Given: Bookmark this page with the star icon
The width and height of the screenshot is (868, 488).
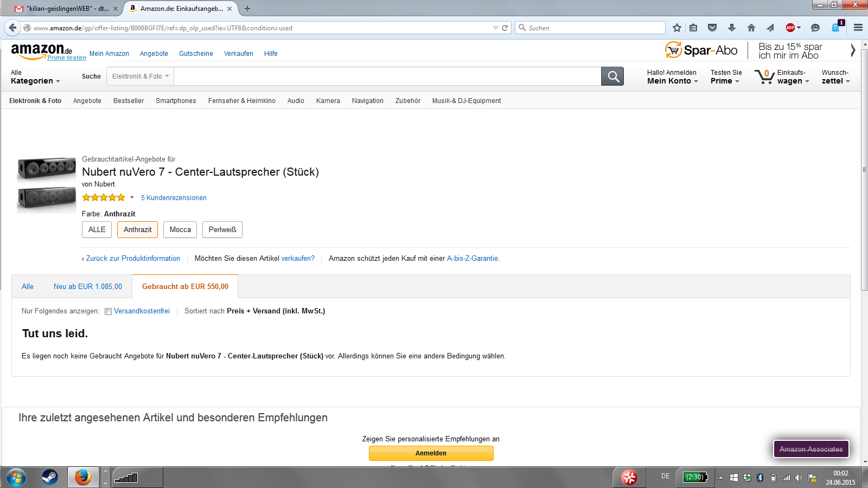Looking at the screenshot, I should [676, 28].
